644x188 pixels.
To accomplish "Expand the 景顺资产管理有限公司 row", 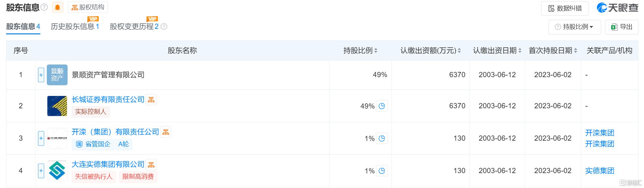I will click(41, 75).
